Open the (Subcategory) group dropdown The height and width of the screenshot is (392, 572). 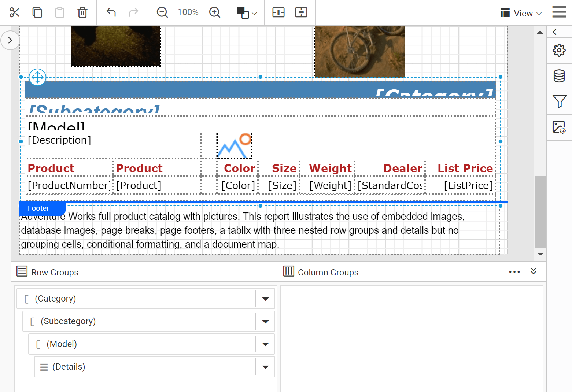(x=266, y=322)
